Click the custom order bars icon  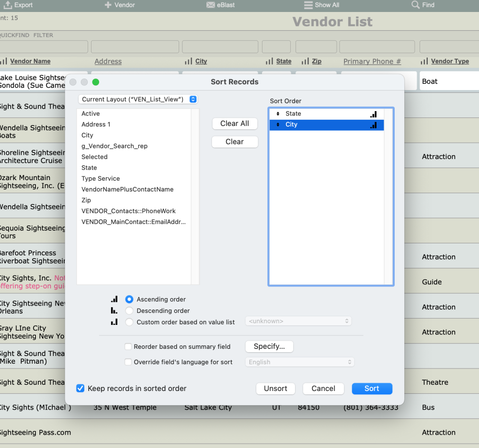[114, 322]
